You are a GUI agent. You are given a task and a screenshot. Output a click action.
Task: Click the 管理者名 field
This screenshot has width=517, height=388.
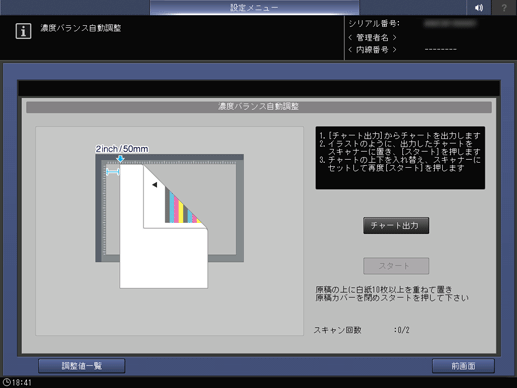point(372,37)
